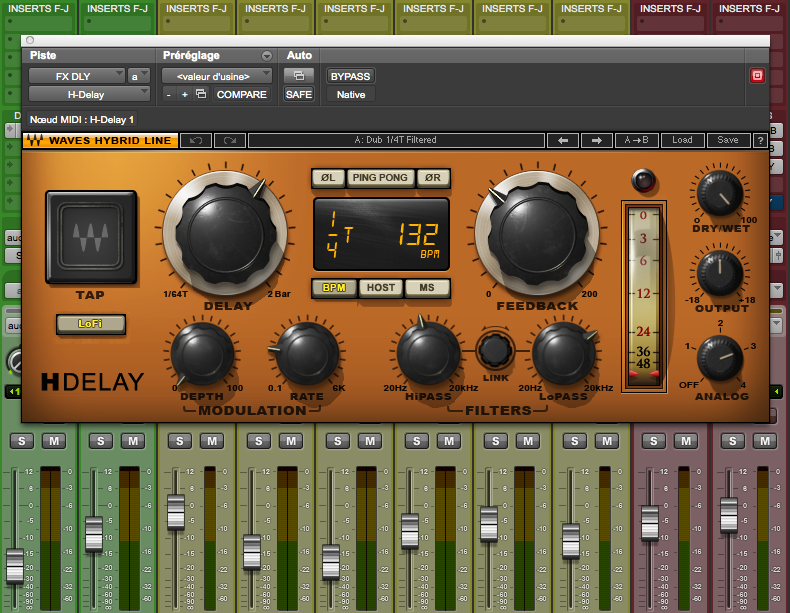Click the Native button

point(351,94)
